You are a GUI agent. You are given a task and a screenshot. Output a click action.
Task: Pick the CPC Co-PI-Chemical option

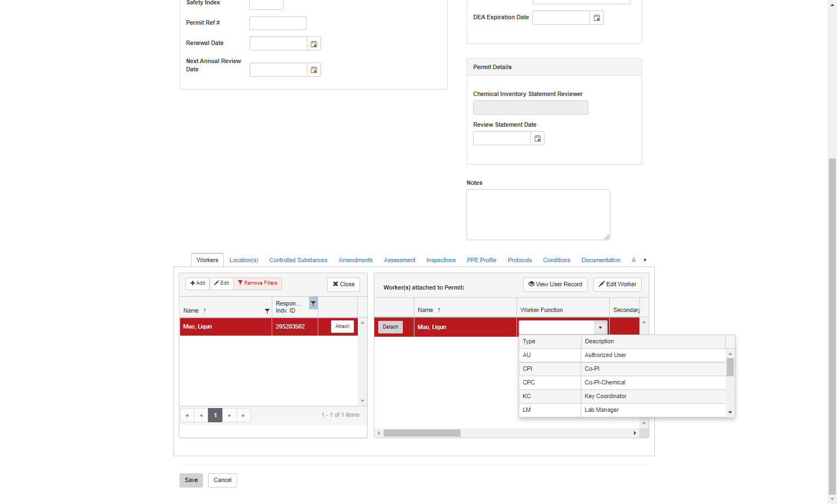pyautogui.click(x=622, y=383)
